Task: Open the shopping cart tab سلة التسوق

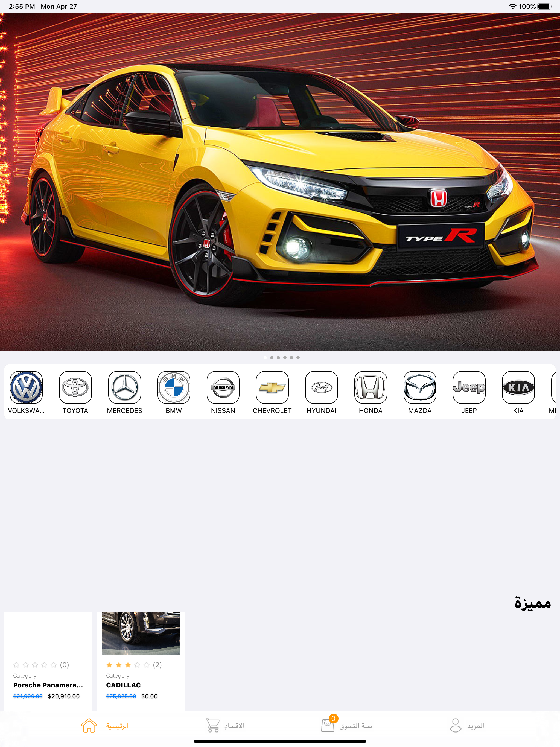Action: click(x=346, y=725)
